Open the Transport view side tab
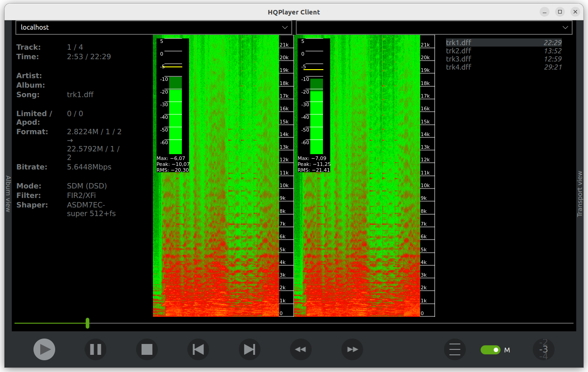Screen dimensions: 588x372 click(580, 193)
